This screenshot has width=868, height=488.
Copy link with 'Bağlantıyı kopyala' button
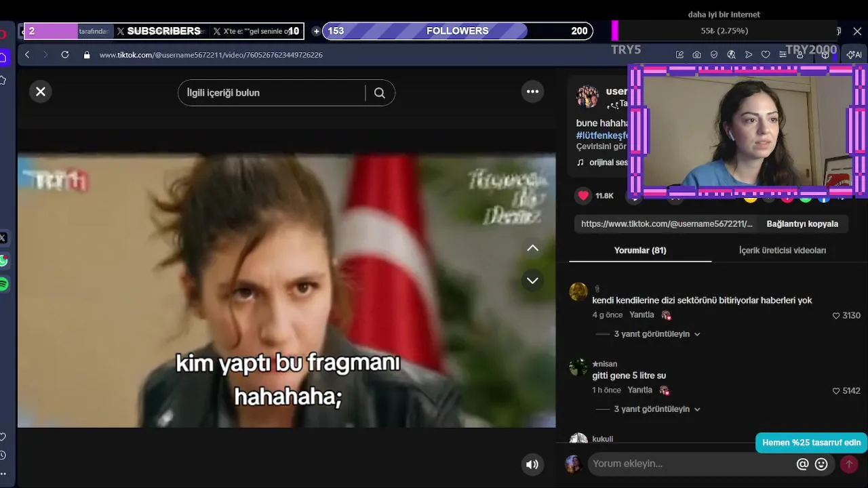tap(802, 224)
